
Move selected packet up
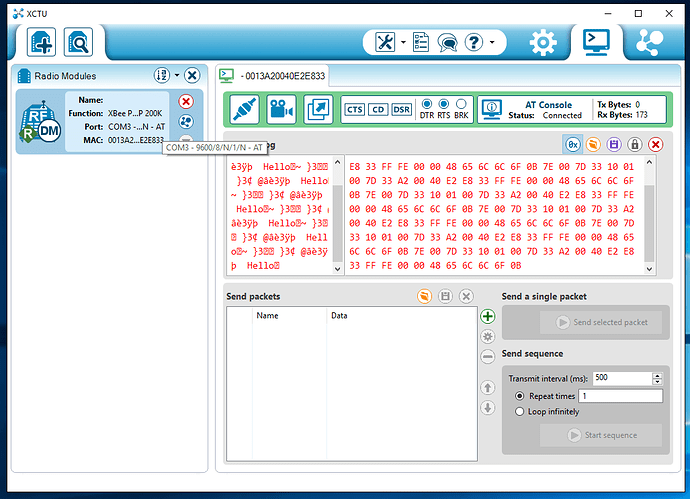[488, 388]
